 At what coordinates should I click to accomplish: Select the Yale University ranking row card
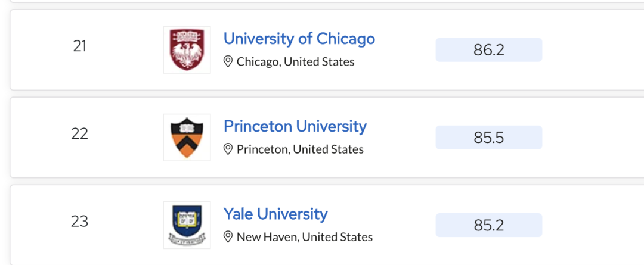(x=327, y=225)
